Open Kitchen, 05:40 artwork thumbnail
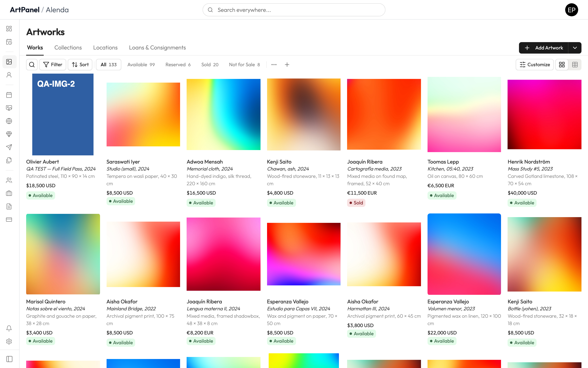This screenshot has height=368, width=588. tap(464, 114)
